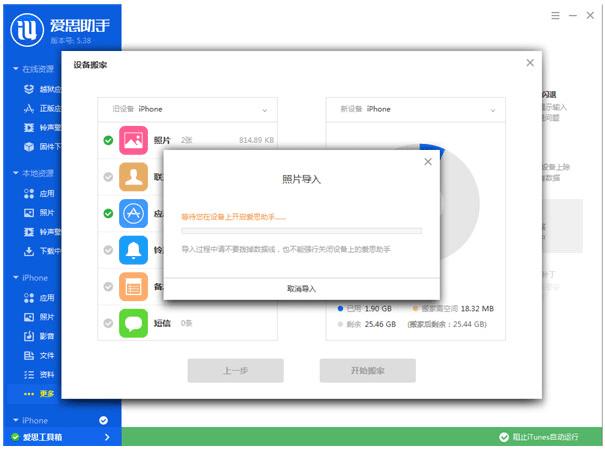This screenshot has height=449, width=605.
Task: Open 应用 grid icon under 本地资源
Action: coord(29,193)
